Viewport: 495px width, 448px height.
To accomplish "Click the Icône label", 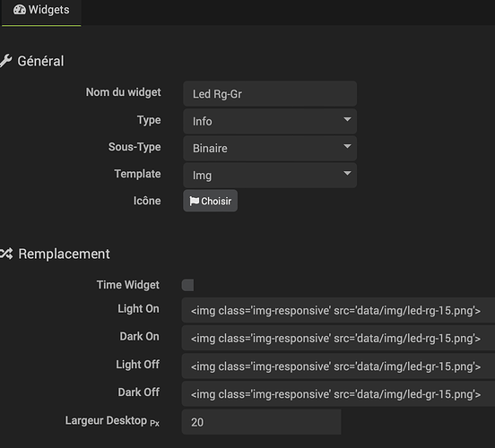I will coord(147,201).
